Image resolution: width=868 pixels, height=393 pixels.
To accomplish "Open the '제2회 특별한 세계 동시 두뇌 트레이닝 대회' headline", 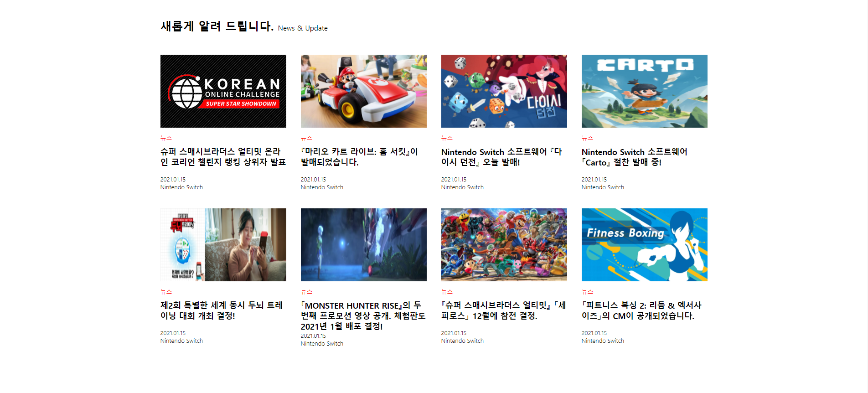I will click(222, 310).
